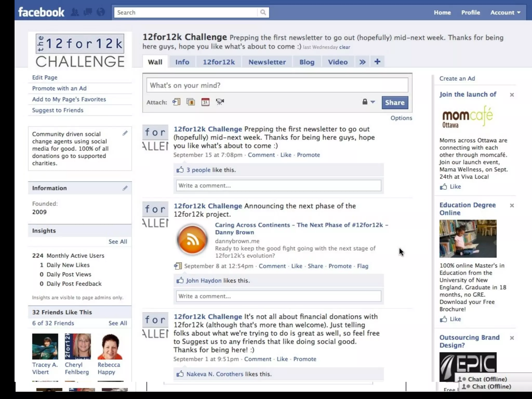532x399 pixels.
Task: Show more tabs with double chevron
Action: tap(362, 62)
